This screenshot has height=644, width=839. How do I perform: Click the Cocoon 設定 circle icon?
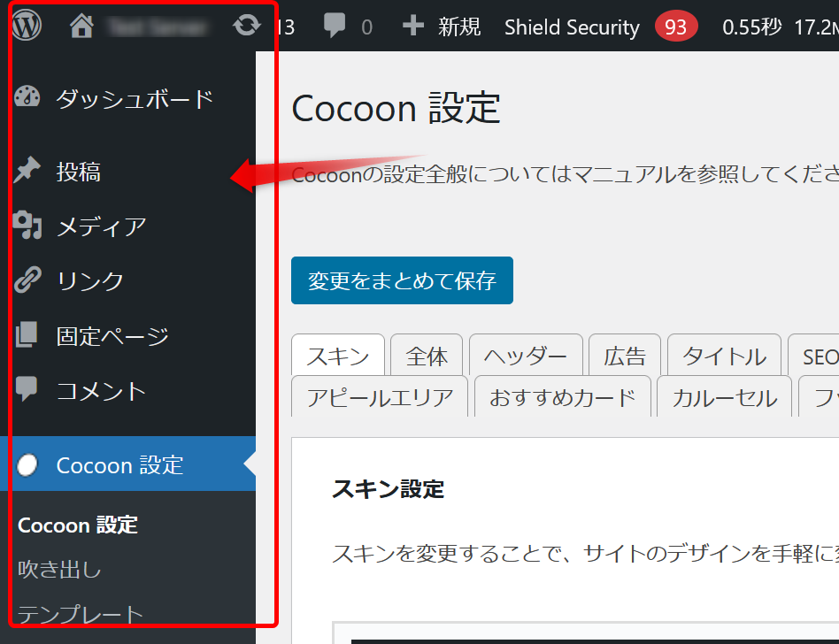pos(27,464)
